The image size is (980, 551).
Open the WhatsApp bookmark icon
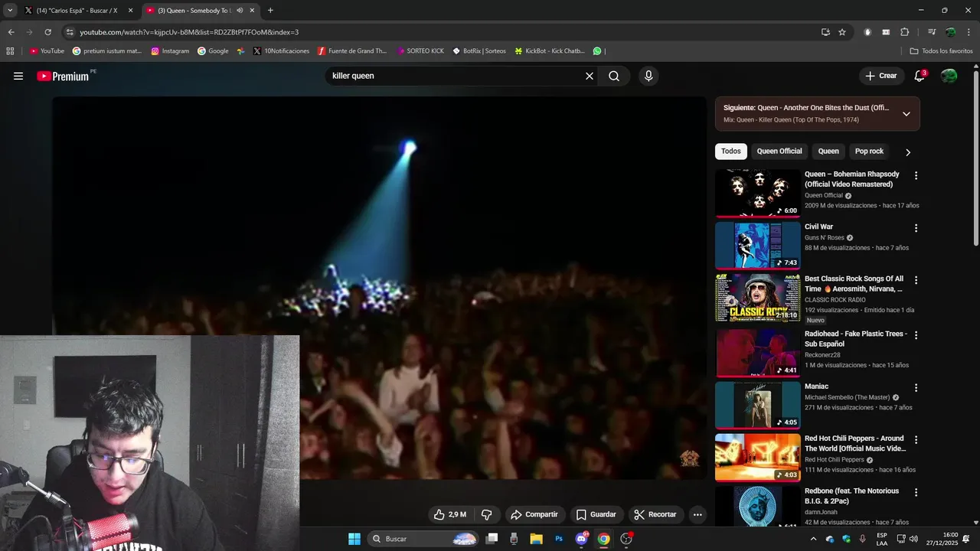coord(597,51)
